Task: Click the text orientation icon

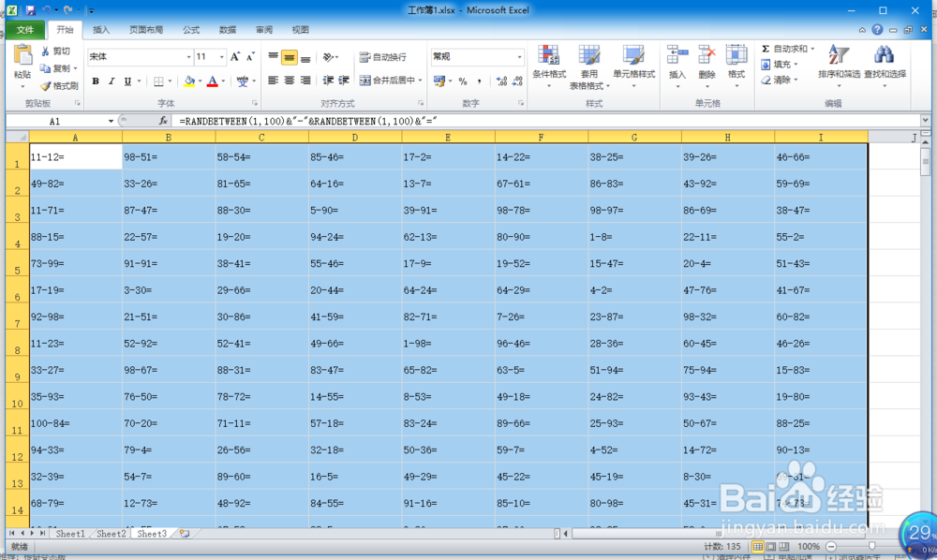Action: click(x=328, y=57)
